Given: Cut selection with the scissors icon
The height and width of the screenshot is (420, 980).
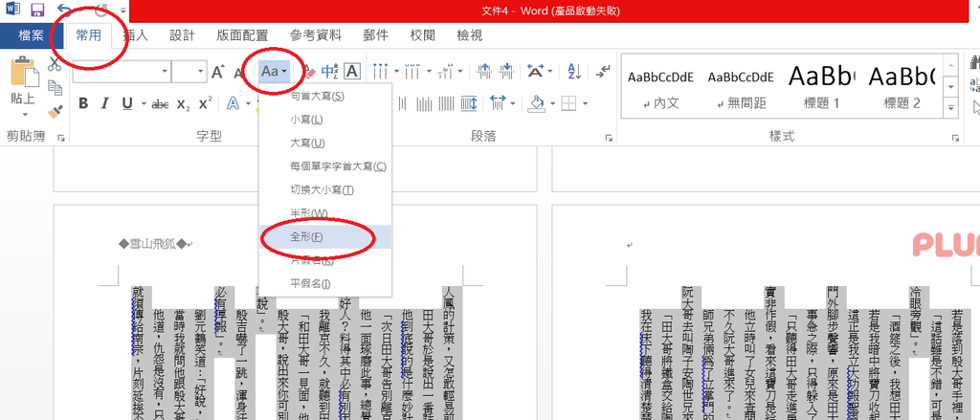Looking at the screenshot, I should click(55, 64).
